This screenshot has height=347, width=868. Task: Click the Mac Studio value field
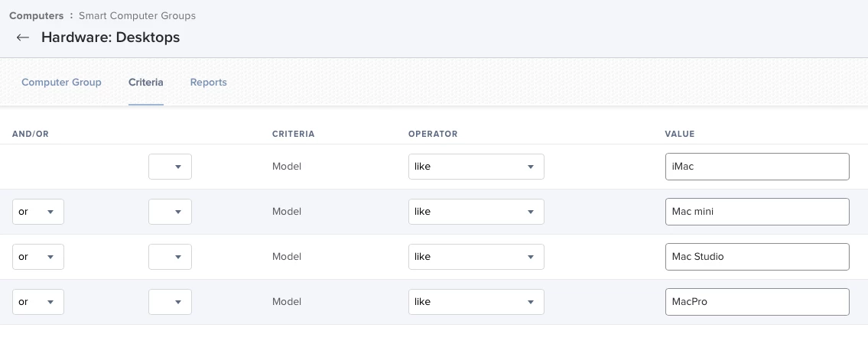pyautogui.click(x=757, y=257)
